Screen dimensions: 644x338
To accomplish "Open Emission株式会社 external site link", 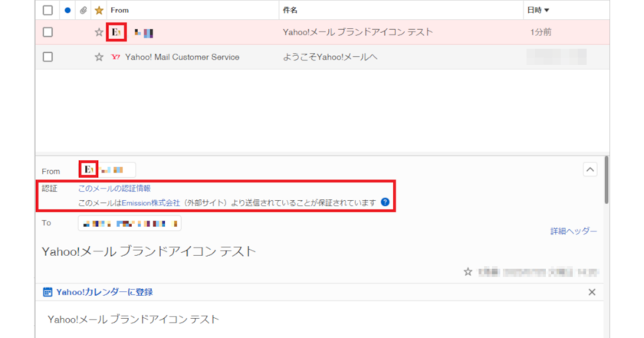I will pyautogui.click(x=151, y=203).
